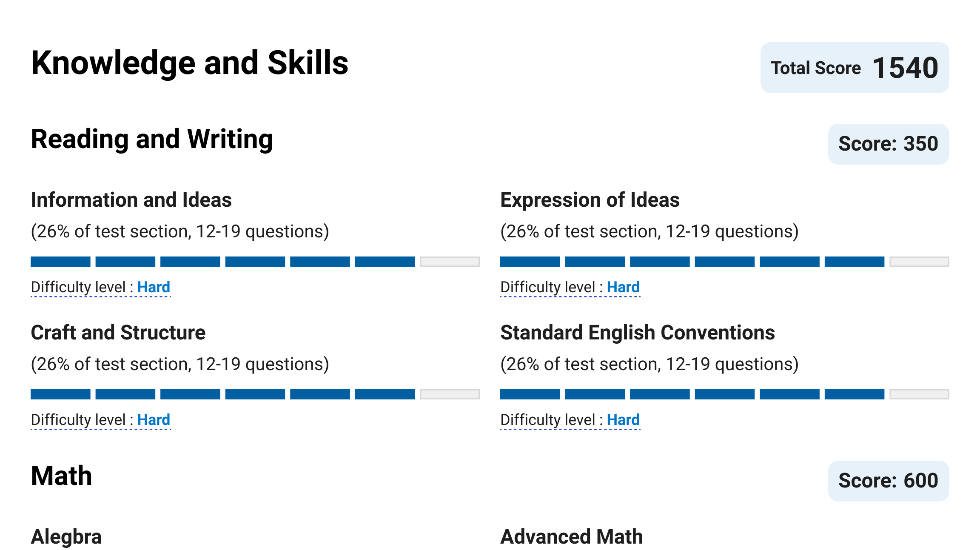Image resolution: width=980 pixels, height=550 pixels.
Task: Click the Information and Ideas progress bar
Action: click(255, 262)
